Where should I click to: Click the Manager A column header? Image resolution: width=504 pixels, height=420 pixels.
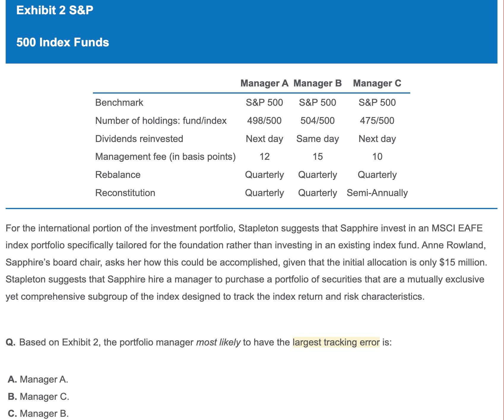tap(264, 83)
